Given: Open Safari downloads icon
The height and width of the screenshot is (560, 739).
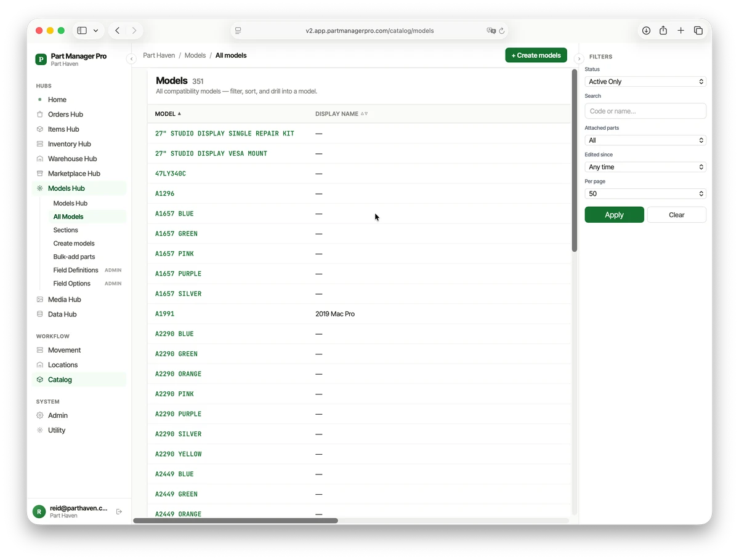Looking at the screenshot, I should pyautogui.click(x=646, y=30).
